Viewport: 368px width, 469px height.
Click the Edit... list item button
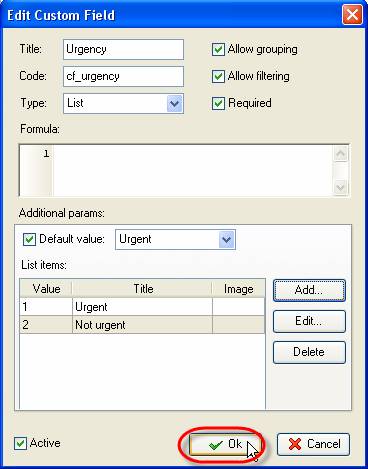(x=309, y=321)
